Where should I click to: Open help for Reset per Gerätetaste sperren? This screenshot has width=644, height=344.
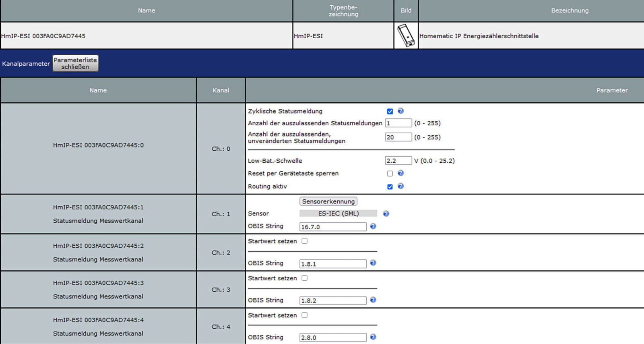(x=400, y=173)
